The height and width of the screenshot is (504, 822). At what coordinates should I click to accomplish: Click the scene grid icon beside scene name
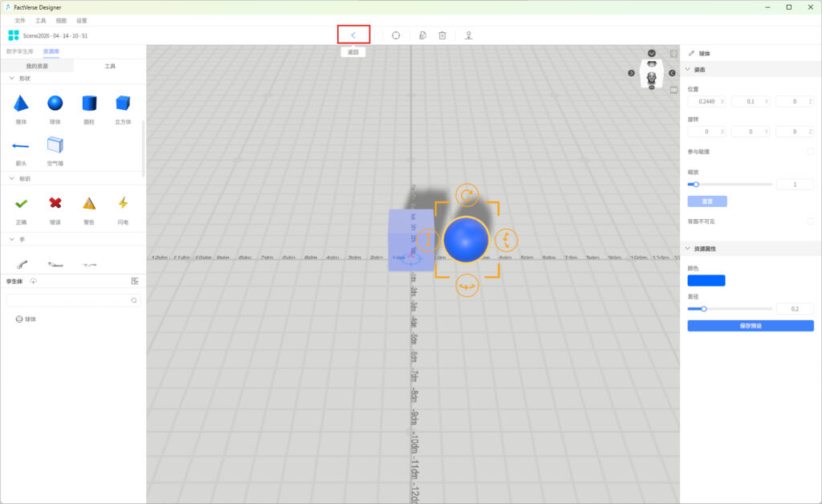pyautogui.click(x=14, y=35)
